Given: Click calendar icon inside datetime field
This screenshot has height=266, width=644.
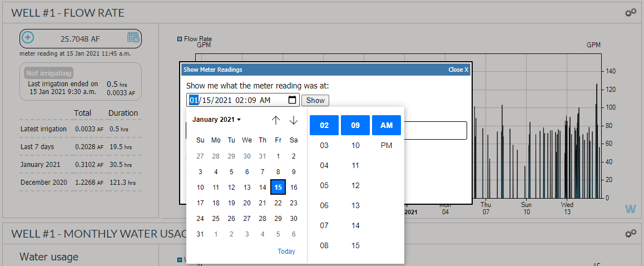Looking at the screenshot, I should [x=292, y=100].
